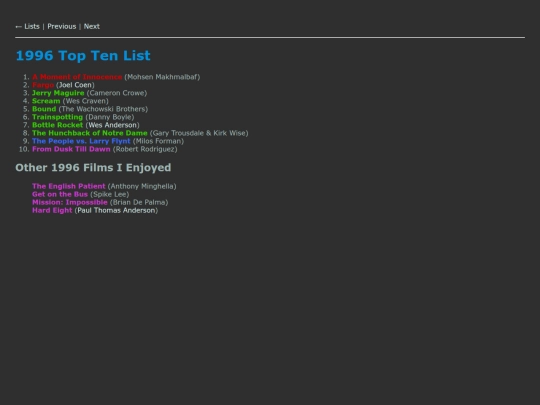Open the Scream film link
Screen dimensions: 540x405
46,101
